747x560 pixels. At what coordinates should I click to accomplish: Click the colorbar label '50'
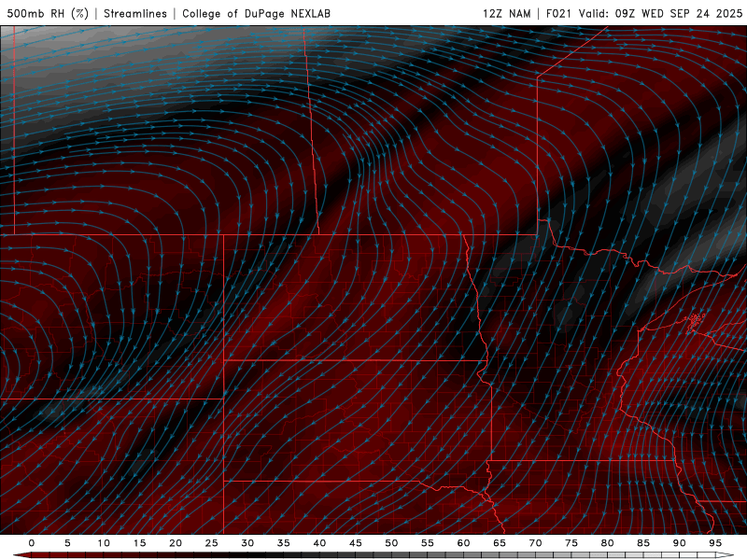(391, 543)
